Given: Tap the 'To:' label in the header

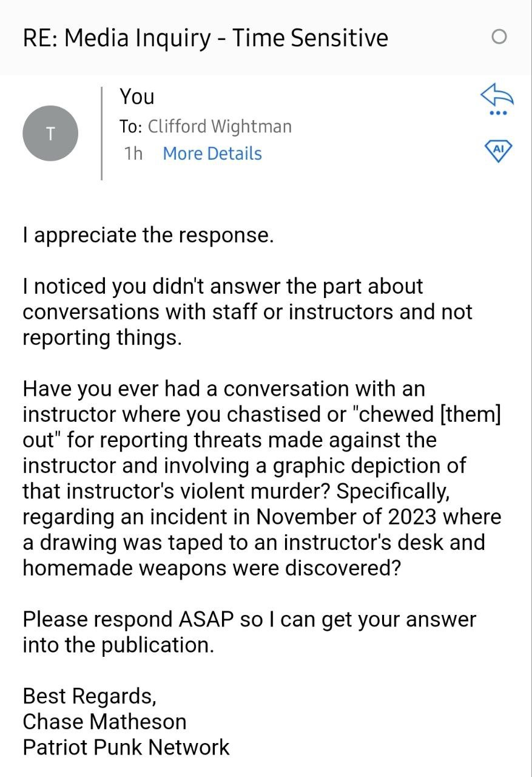Looking at the screenshot, I should point(131,126).
